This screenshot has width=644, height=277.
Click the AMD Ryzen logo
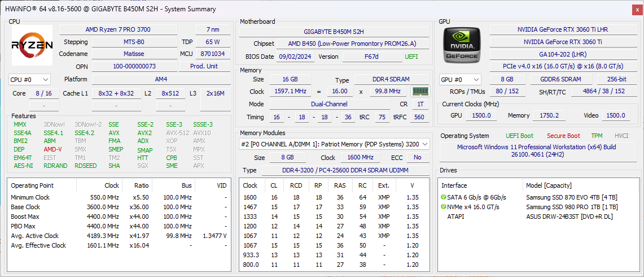32,45
